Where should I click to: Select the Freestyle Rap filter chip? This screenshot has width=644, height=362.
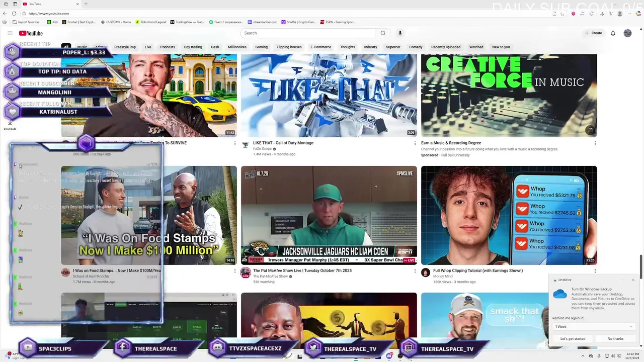click(x=125, y=47)
